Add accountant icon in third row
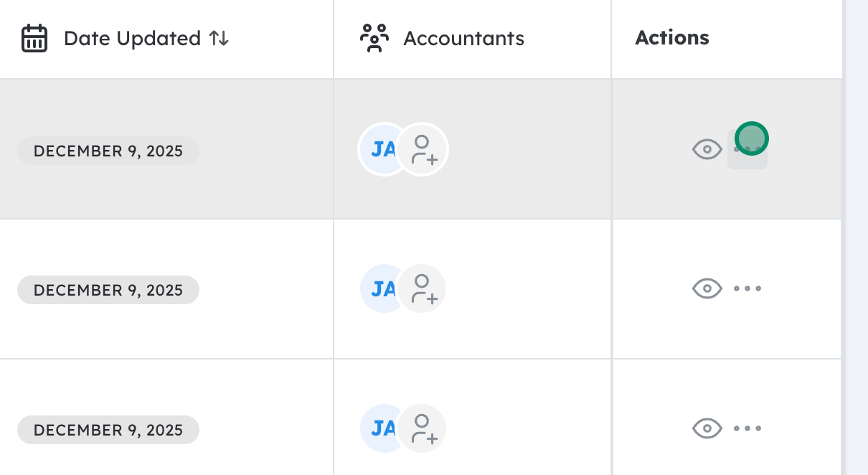868x475 pixels. [423, 429]
